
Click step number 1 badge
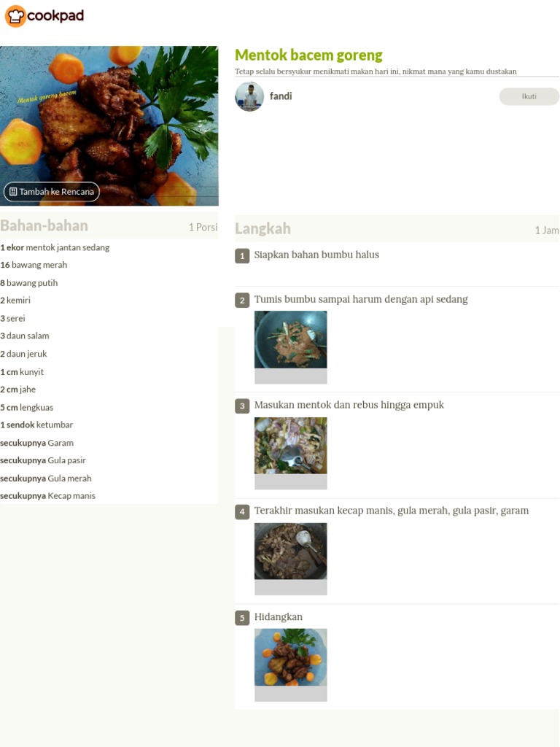242,256
